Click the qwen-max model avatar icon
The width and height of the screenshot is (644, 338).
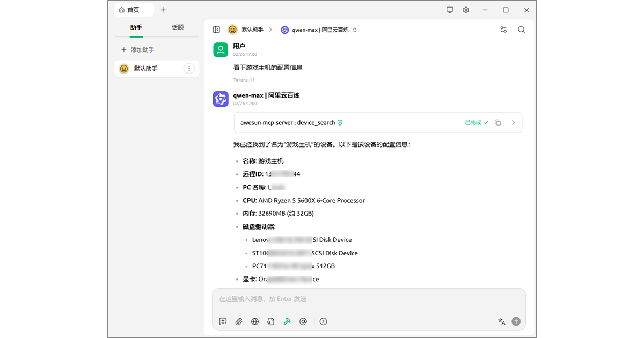[221, 99]
